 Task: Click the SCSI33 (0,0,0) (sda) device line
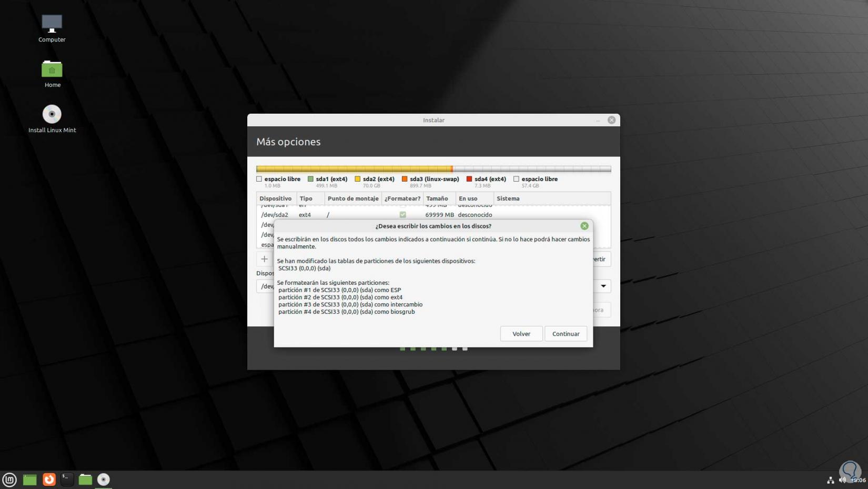pos(305,268)
